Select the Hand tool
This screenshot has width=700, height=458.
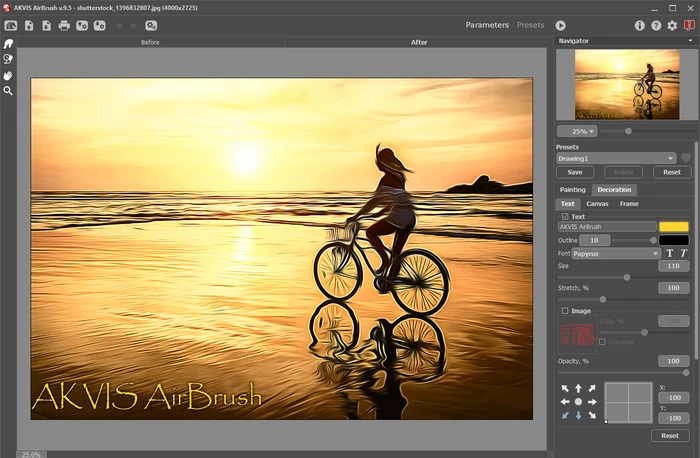tap(8, 75)
